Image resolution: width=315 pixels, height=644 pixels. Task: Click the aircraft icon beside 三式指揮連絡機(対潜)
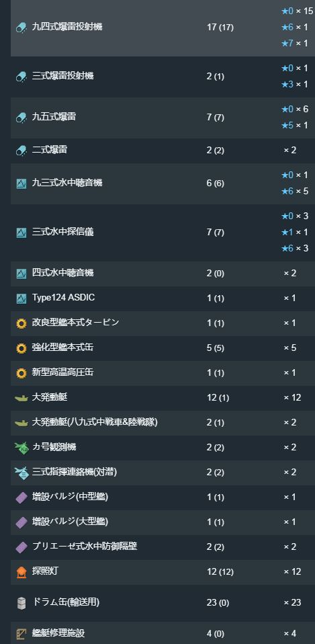coord(21,473)
